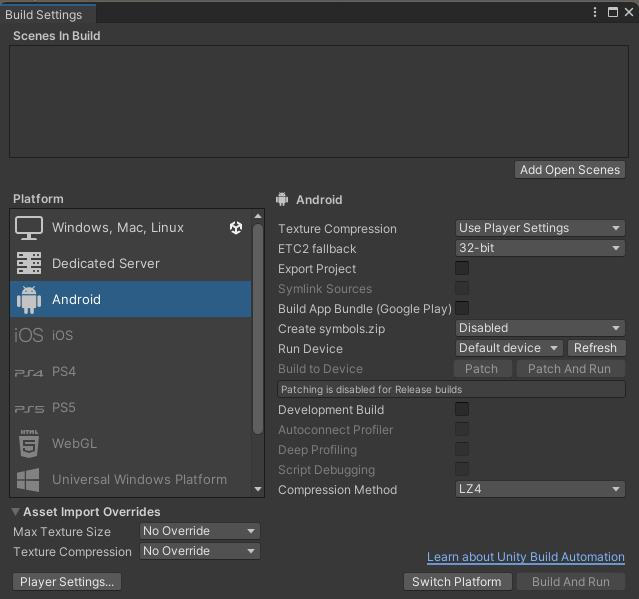The height and width of the screenshot is (599, 639).
Task: Click the Dedicated Server rack icon
Action: coord(29,263)
